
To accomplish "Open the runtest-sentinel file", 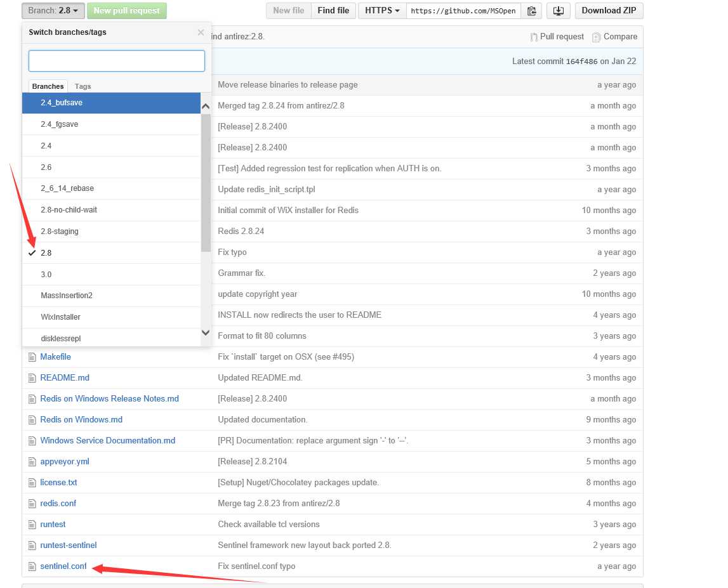I will (x=69, y=546).
